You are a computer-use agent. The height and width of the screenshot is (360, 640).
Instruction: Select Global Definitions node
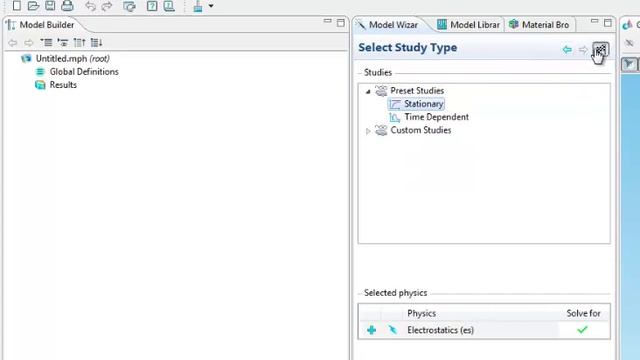(84, 72)
